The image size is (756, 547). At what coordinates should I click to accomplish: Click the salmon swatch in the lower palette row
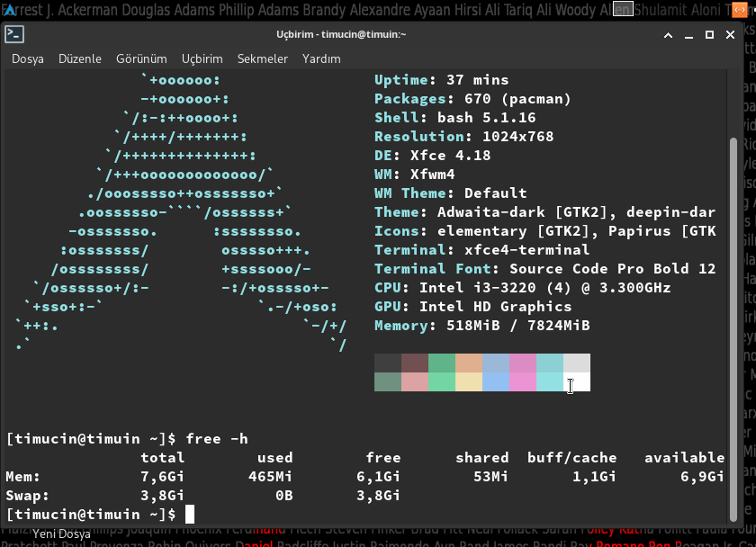(415, 381)
